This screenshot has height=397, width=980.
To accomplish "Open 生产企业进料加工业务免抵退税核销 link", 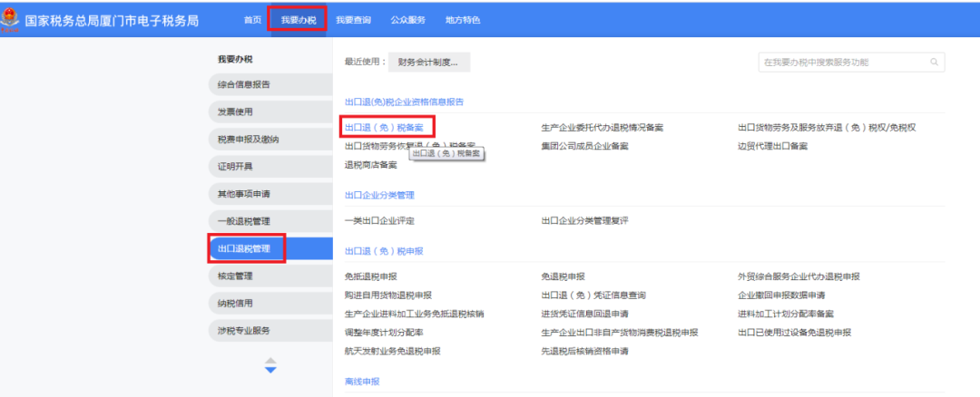I will (415, 314).
